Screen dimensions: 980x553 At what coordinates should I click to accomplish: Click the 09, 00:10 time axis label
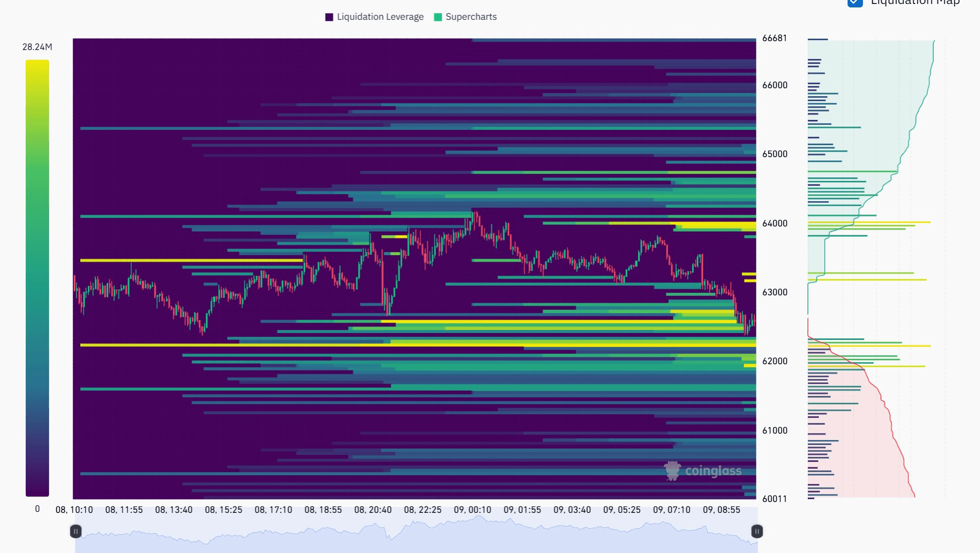[473, 510]
